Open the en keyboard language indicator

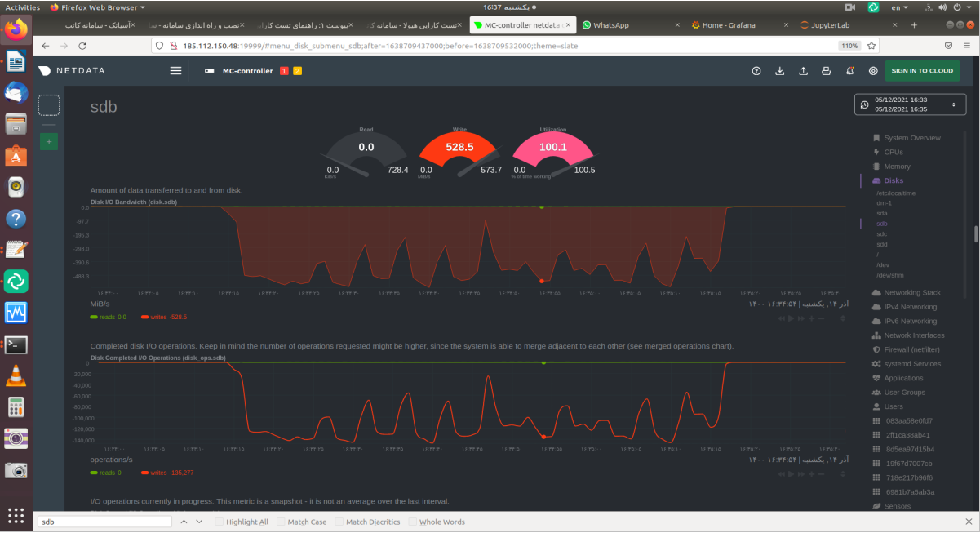[x=900, y=7]
